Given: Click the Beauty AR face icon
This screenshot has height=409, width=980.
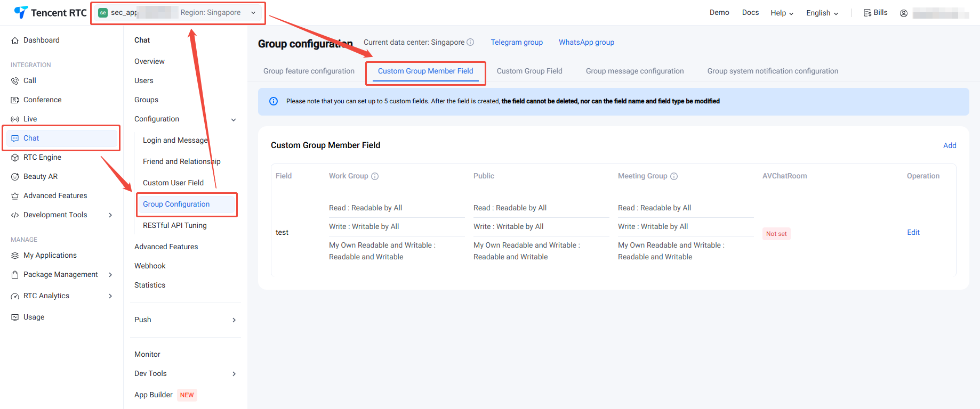Looking at the screenshot, I should tap(15, 177).
